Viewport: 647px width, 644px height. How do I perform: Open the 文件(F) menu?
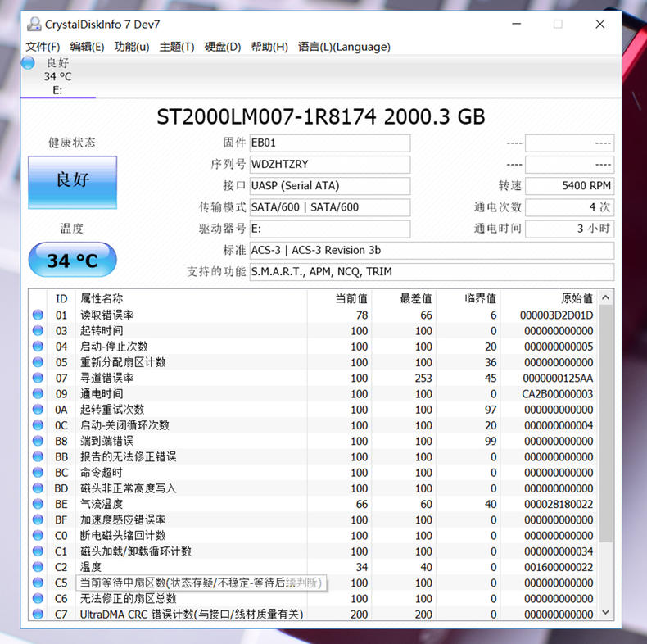click(x=43, y=47)
